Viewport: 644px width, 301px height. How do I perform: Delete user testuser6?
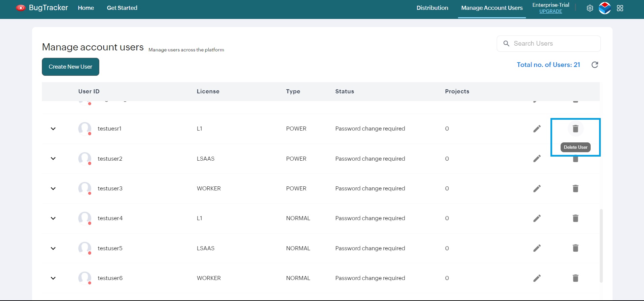575,278
